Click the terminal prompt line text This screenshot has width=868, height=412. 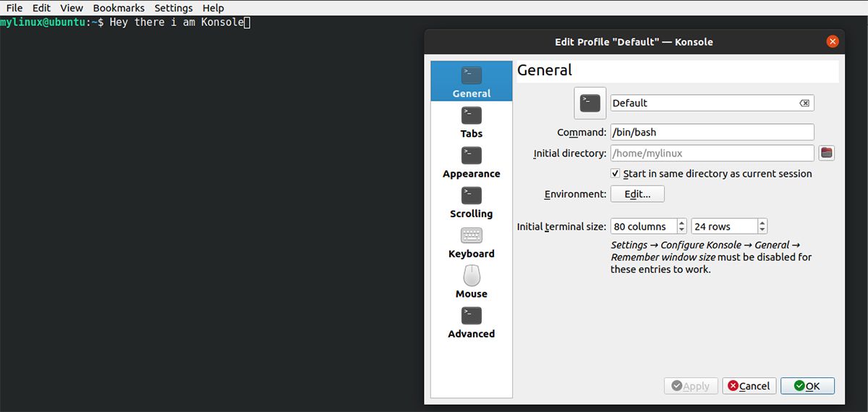point(124,23)
